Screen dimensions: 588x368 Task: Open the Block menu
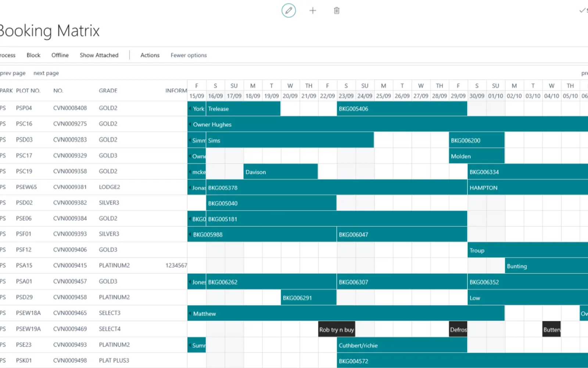pyautogui.click(x=33, y=55)
